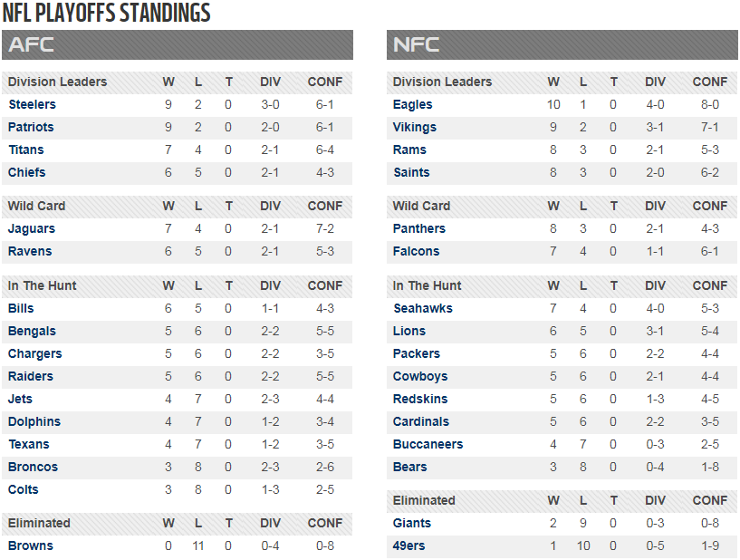Select the Cowboys team link
This screenshot has height=560, width=740.
click(x=420, y=377)
